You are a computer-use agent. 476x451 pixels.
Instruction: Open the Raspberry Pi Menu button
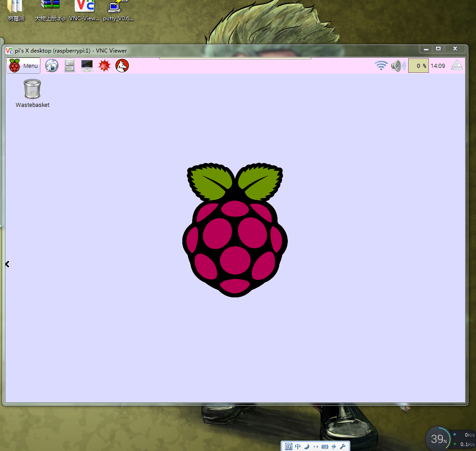coord(23,66)
